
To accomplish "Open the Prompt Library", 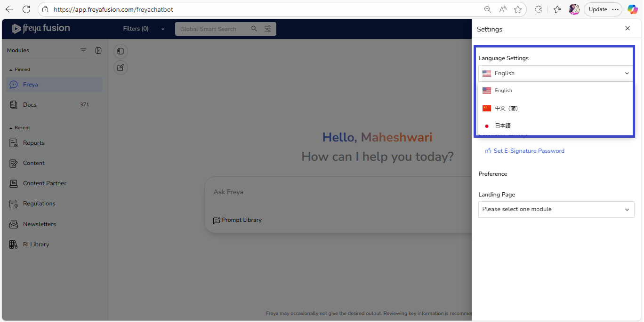I will point(237,220).
